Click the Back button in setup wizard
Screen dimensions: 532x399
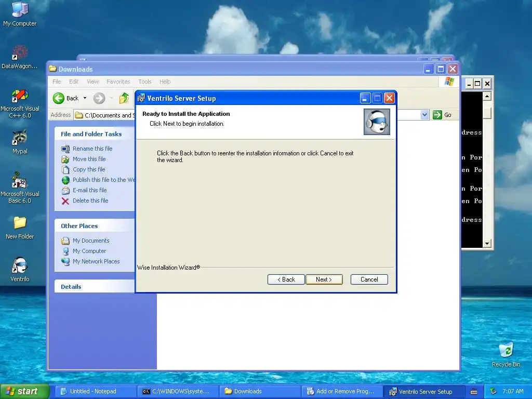tap(286, 280)
